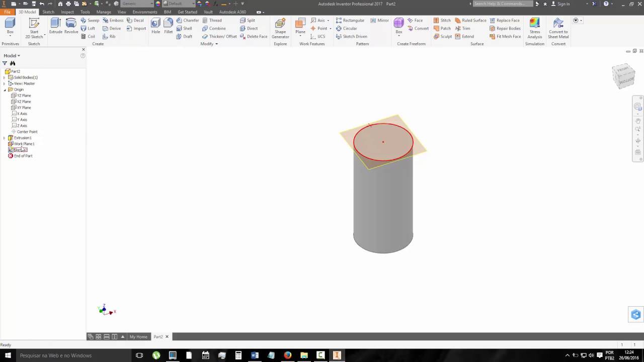Viewport: 644px width, 362px height.
Task: Click the Windows taskbar search box
Action: [73, 355]
